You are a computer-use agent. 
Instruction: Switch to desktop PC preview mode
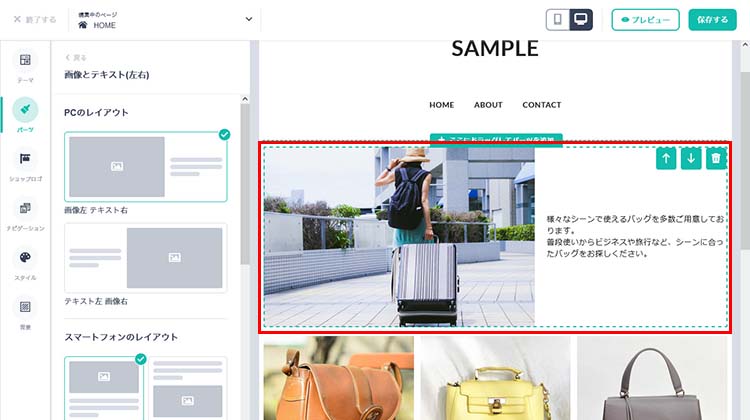coord(581,20)
